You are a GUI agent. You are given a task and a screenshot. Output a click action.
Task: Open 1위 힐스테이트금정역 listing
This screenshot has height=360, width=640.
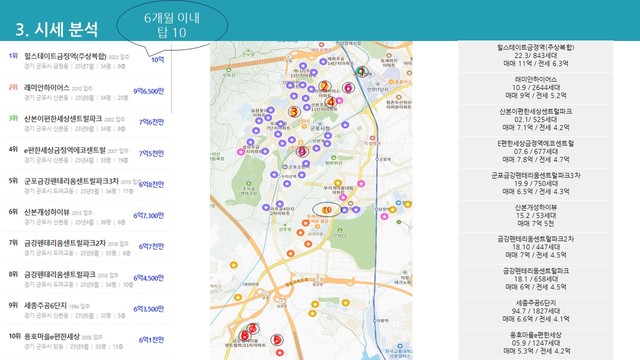tap(86, 60)
